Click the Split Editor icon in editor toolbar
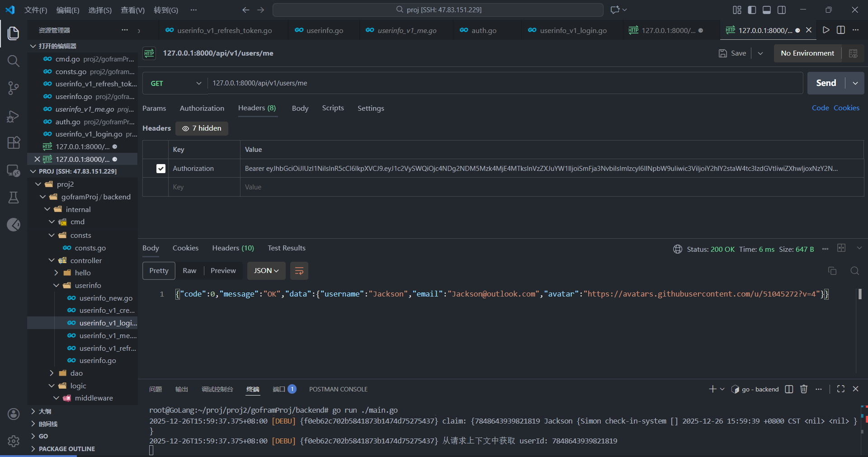Screen dimensions: 868x457 tap(841, 30)
